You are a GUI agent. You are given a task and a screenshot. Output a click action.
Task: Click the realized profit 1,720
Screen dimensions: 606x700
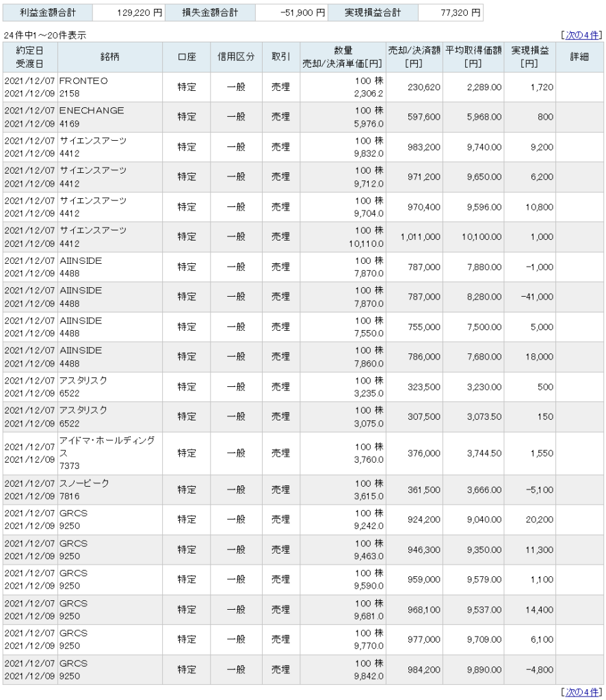coord(542,87)
